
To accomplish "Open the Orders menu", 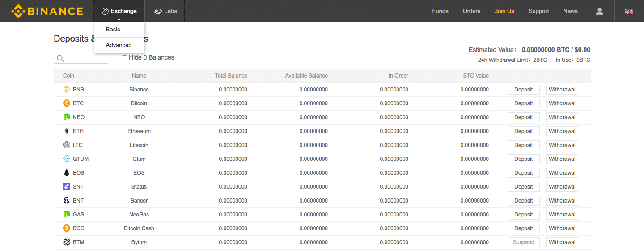I will coord(471,11).
